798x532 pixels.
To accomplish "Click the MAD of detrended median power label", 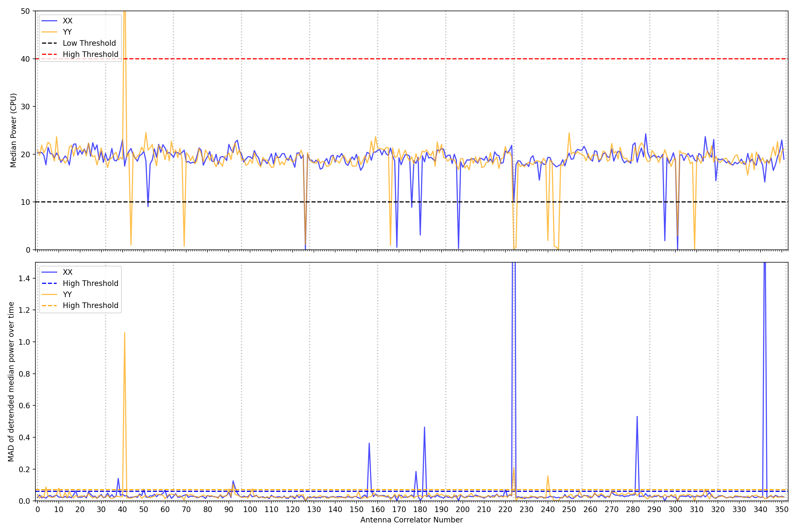I will click(x=11, y=381).
